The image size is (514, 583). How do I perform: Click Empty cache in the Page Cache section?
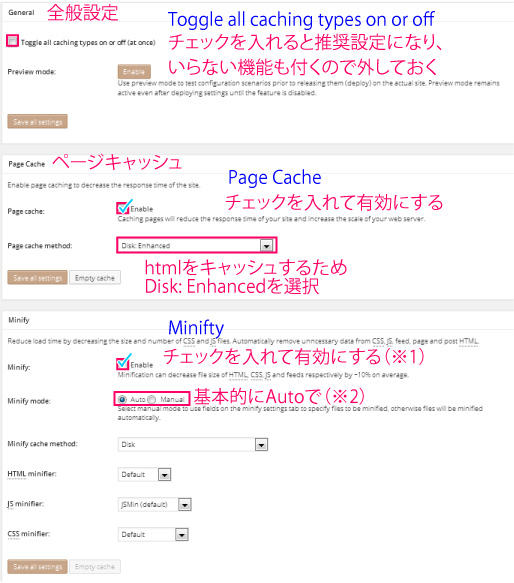click(95, 278)
